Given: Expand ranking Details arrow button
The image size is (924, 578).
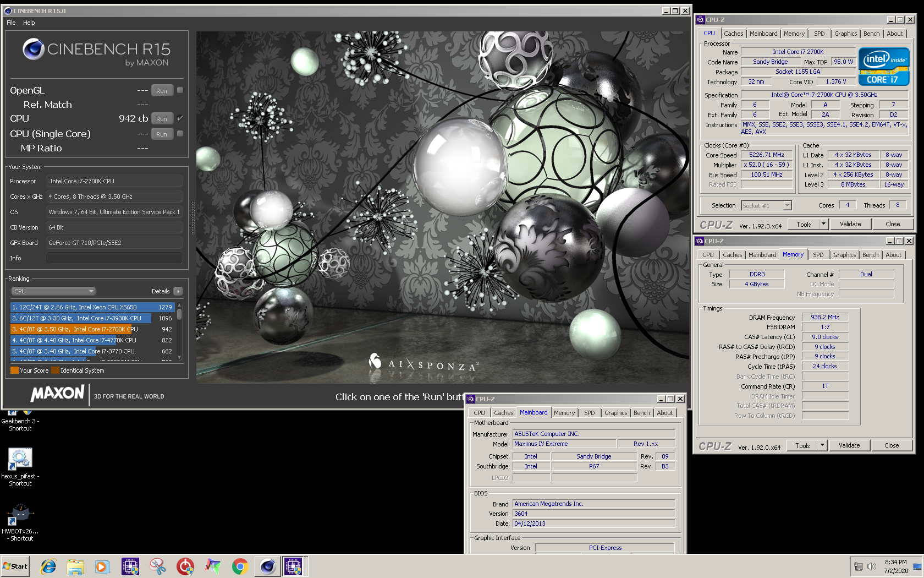Looking at the screenshot, I should [x=178, y=291].
